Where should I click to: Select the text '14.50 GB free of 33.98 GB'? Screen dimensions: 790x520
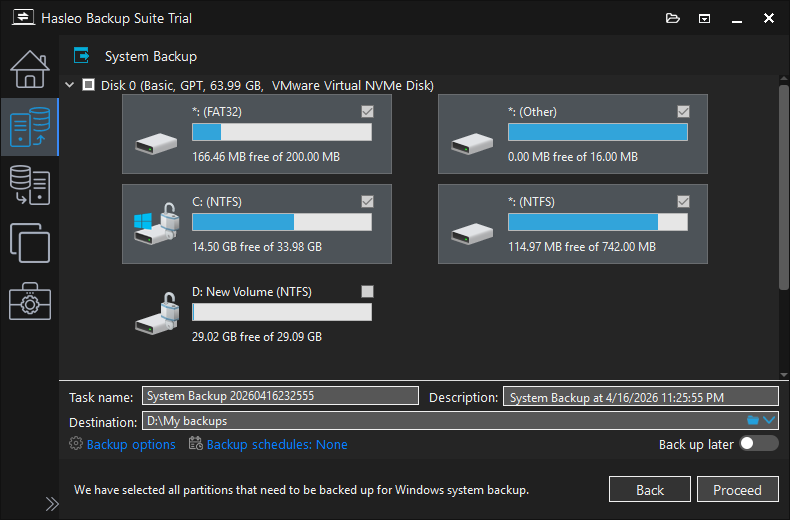tap(257, 246)
